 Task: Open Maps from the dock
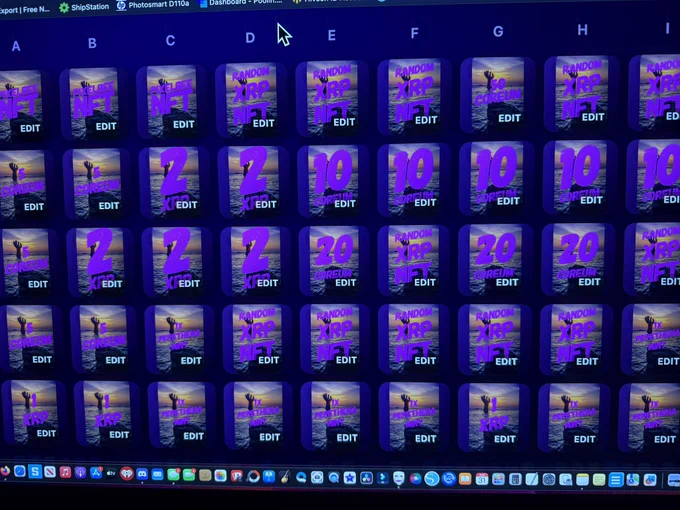633,480
